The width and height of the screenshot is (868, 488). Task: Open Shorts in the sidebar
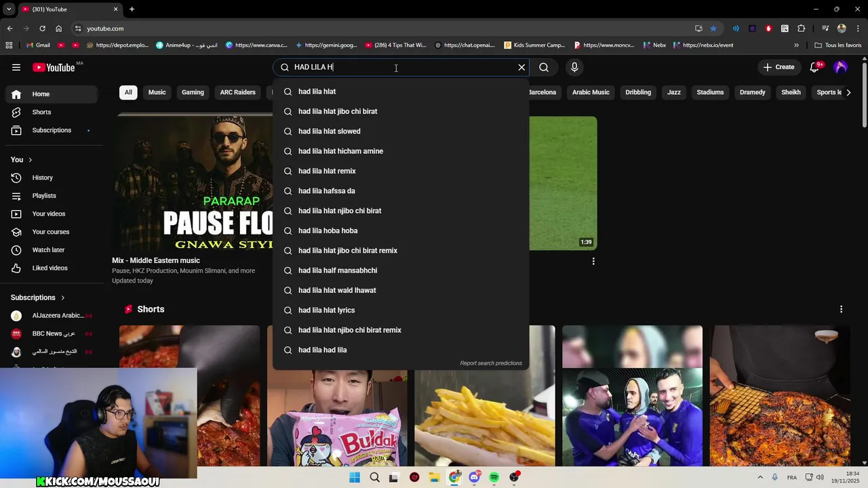tap(53, 112)
